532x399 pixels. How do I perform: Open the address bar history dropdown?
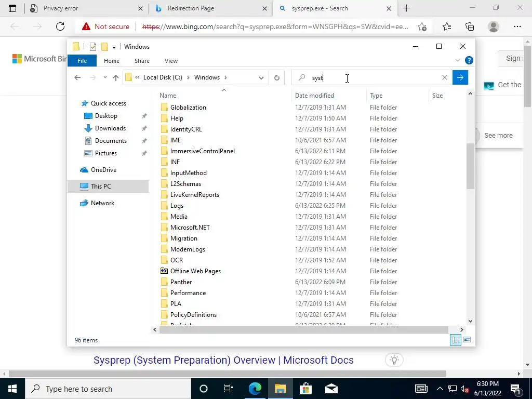(261, 78)
